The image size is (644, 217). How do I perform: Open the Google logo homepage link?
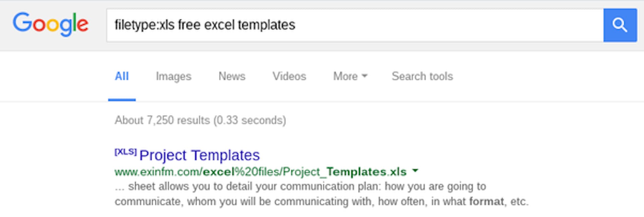pyautogui.click(x=51, y=24)
